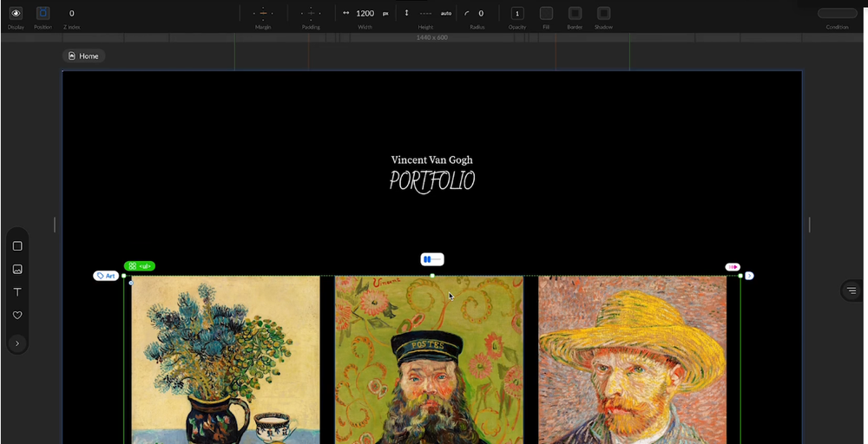Edit the Radius value

click(x=481, y=13)
